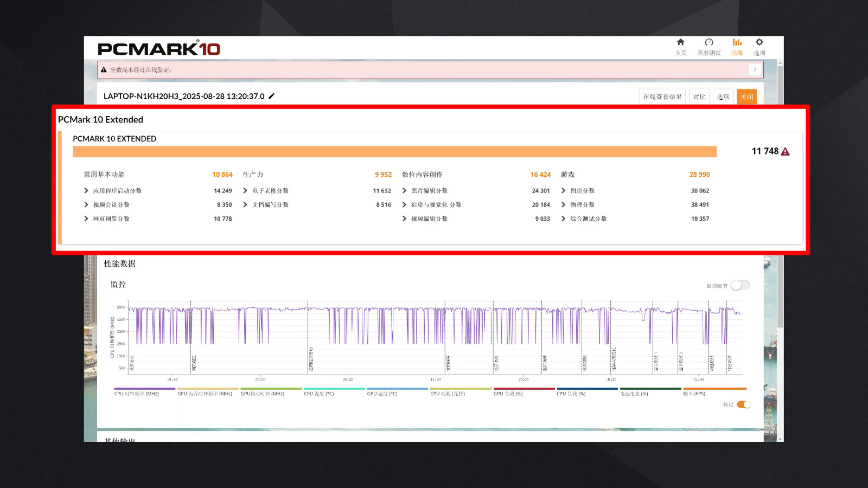Click the 选项 button beside 对比
Screen dimensions: 868x488
point(723,97)
